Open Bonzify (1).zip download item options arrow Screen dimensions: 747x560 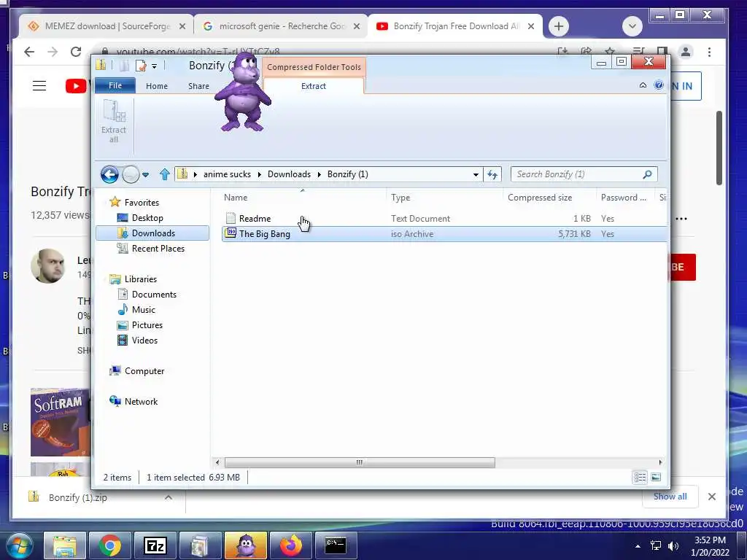(x=169, y=497)
